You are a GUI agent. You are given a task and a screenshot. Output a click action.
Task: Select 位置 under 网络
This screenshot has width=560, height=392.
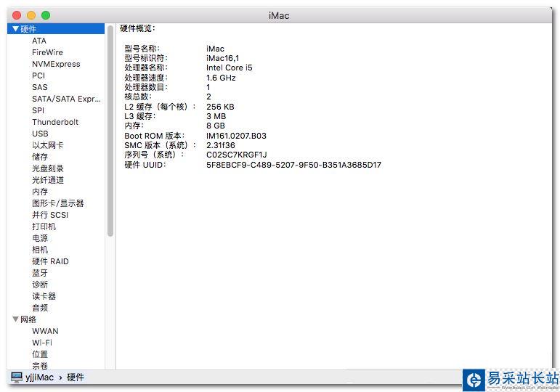[40, 354]
